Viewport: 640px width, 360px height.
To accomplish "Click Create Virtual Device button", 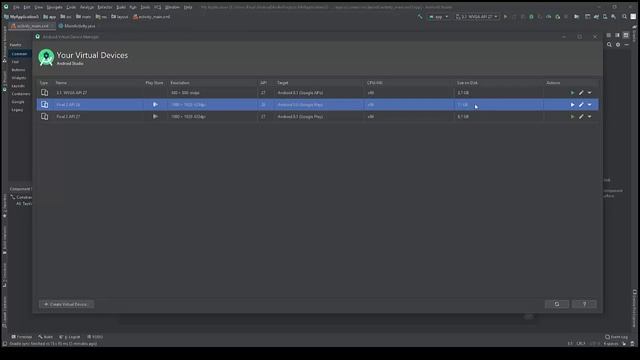I will pyautogui.click(x=66, y=304).
